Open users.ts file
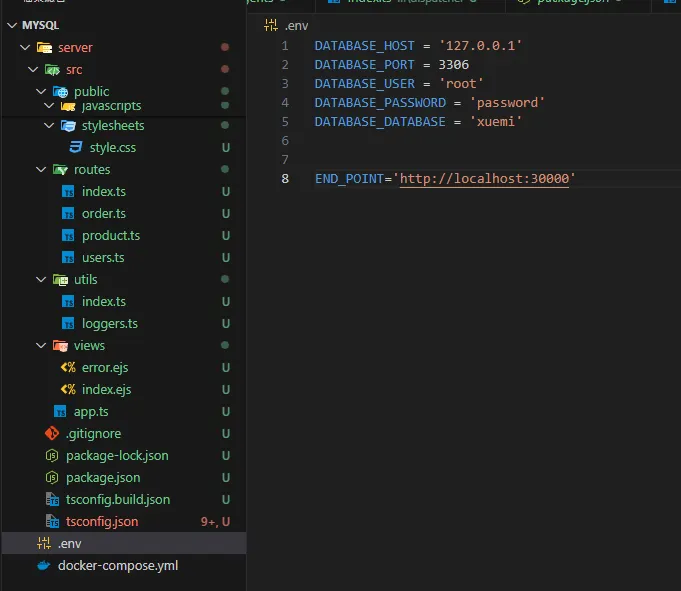The width and height of the screenshot is (681, 591). (103, 258)
